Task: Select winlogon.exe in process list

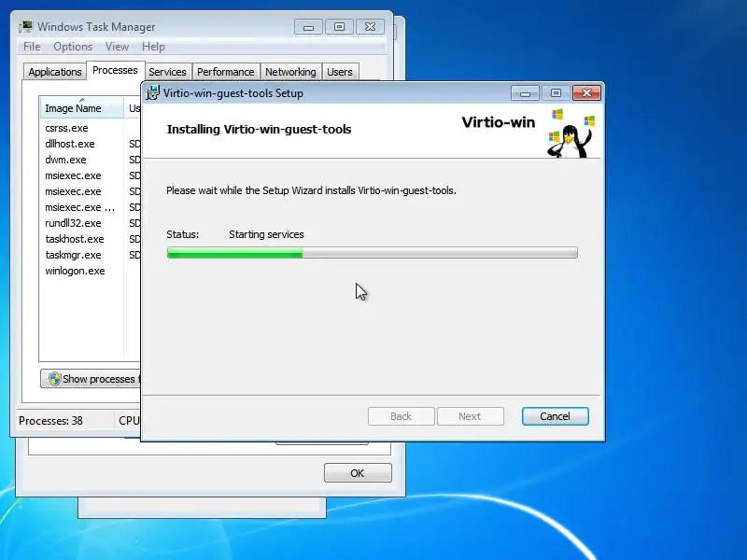Action: point(75,271)
